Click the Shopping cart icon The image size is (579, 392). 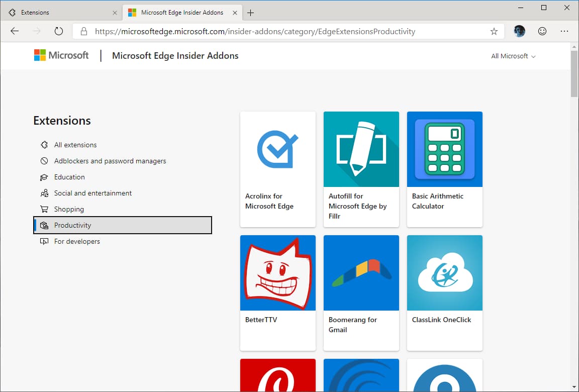pyautogui.click(x=44, y=209)
